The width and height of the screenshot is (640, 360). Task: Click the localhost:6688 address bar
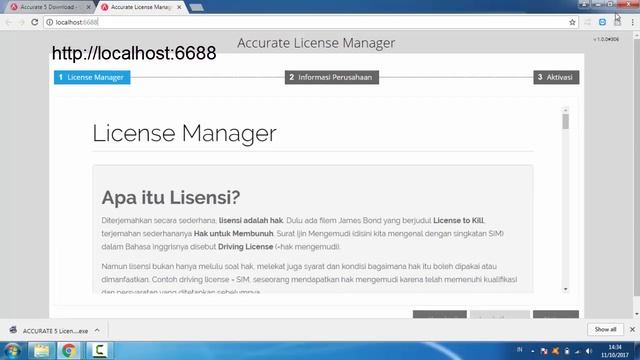pos(310,22)
